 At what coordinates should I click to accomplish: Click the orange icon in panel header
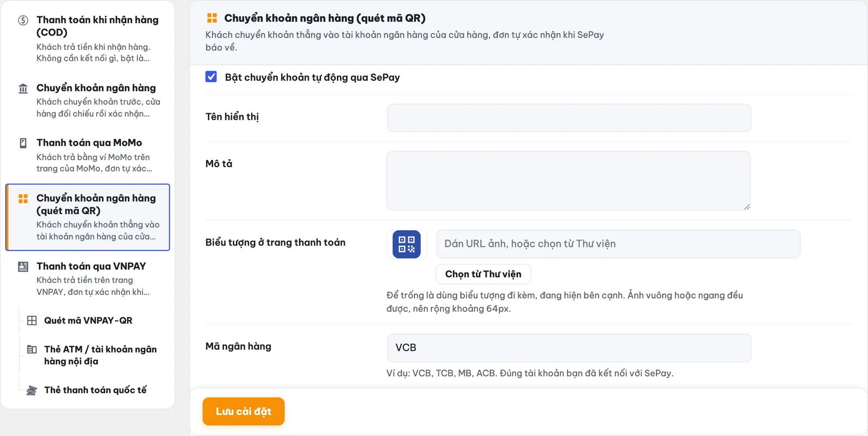click(212, 18)
